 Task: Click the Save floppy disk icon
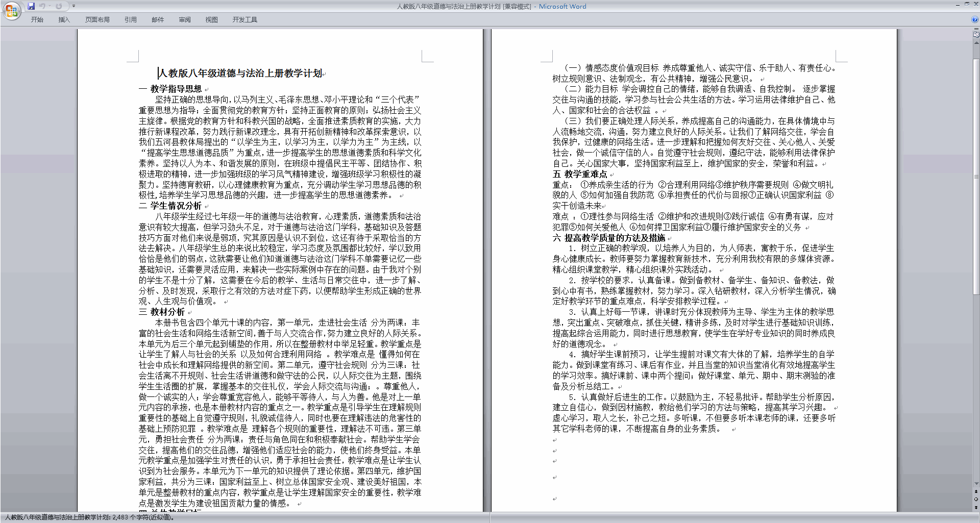click(31, 6)
